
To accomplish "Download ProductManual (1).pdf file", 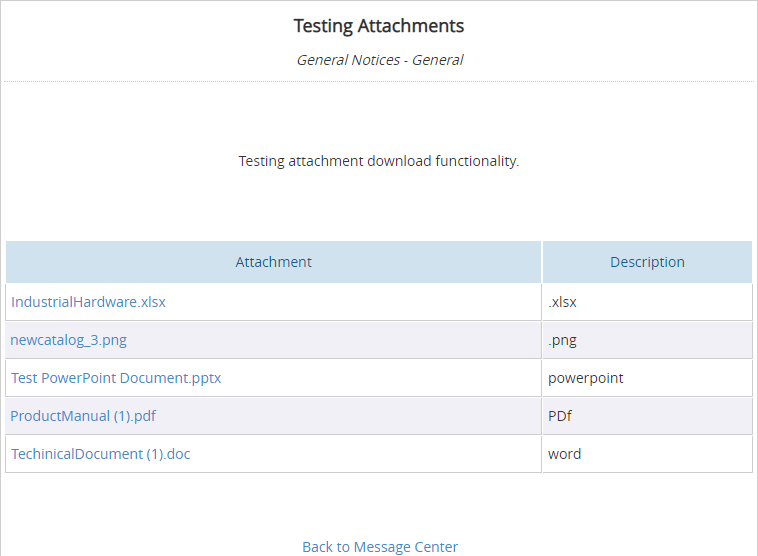I will (x=83, y=416).
